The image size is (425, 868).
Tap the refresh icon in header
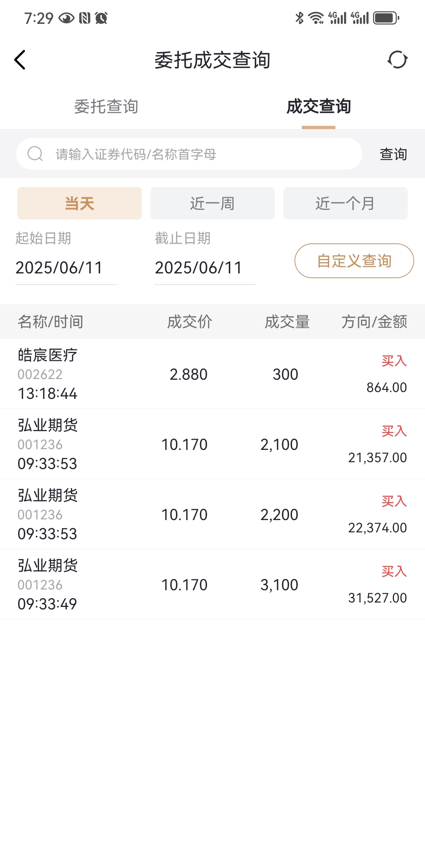[x=398, y=60]
